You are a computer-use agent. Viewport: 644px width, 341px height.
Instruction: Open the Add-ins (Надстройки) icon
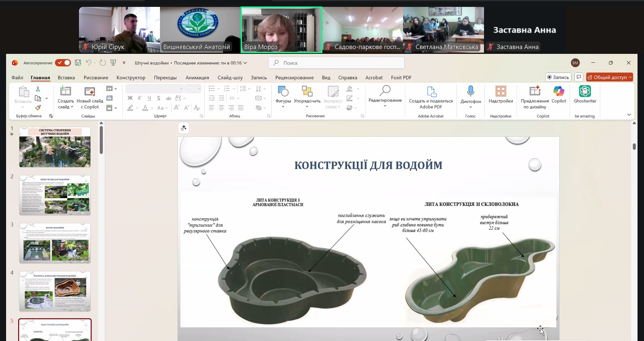(x=501, y=91)
